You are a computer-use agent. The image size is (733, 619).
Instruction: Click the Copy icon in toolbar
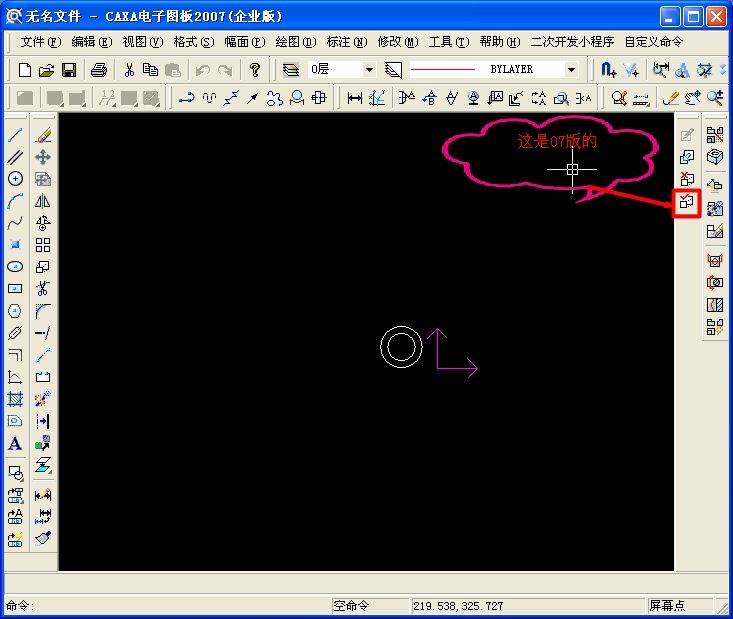151,70
